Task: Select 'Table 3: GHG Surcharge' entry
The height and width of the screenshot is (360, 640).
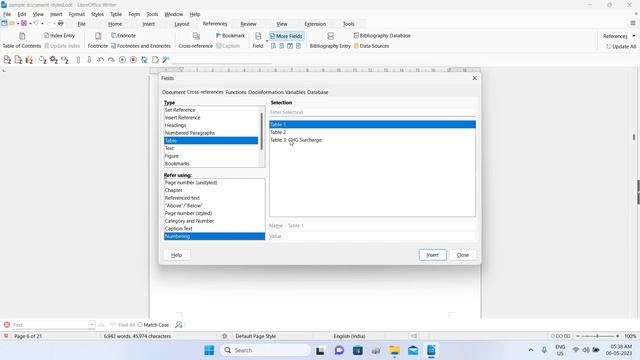Action: pos(372,140)
